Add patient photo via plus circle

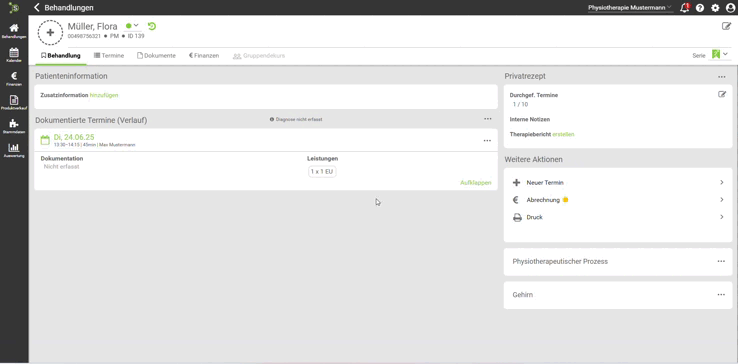50,32
